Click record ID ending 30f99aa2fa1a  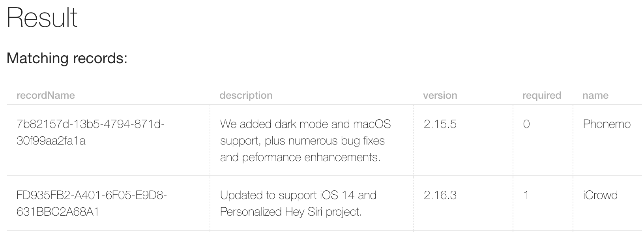point(51,141)
